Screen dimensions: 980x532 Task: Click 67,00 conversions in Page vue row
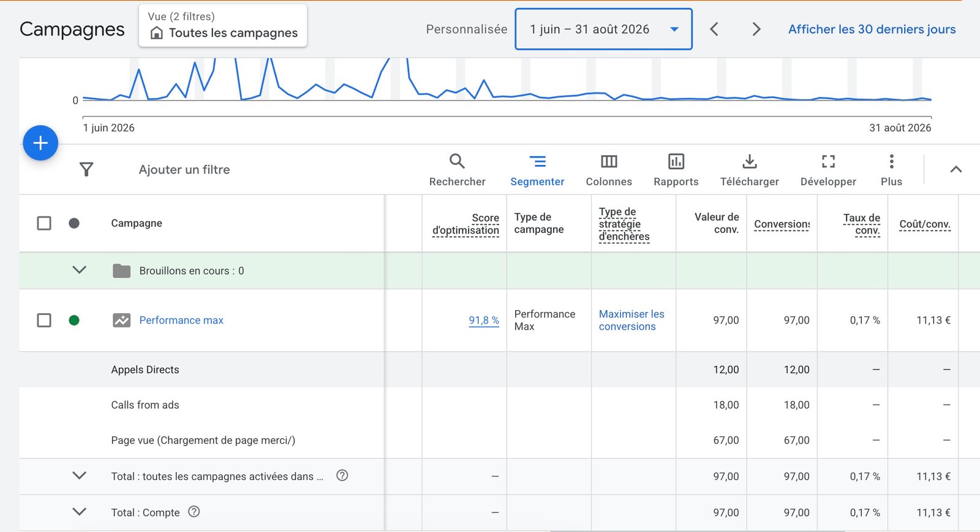click(796, 440)
